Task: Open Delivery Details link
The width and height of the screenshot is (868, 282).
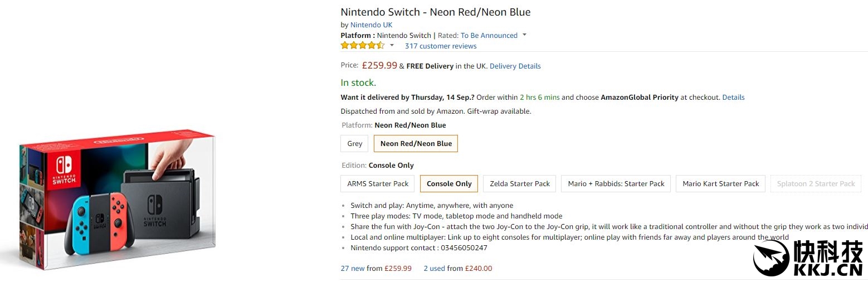Action: pyautogui.click(x=515, y=66)
